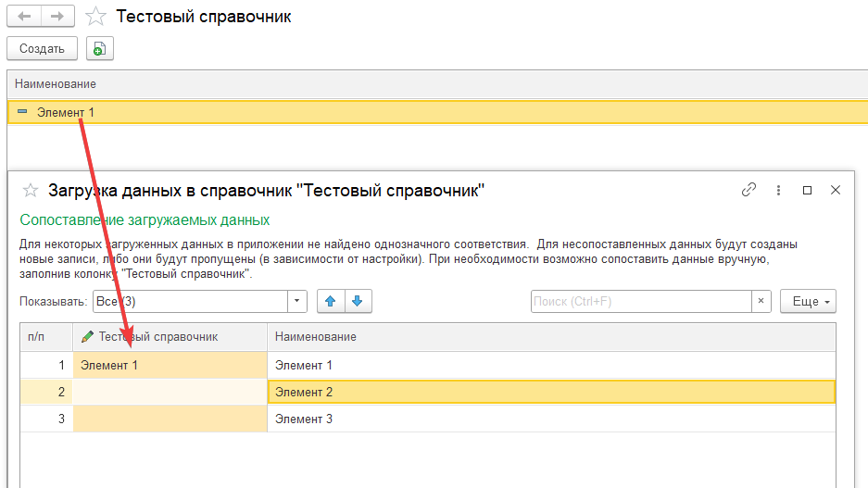Screen dimensions: 868x488
Task: Clear the search field with X
Action: [x=761, y=302]
